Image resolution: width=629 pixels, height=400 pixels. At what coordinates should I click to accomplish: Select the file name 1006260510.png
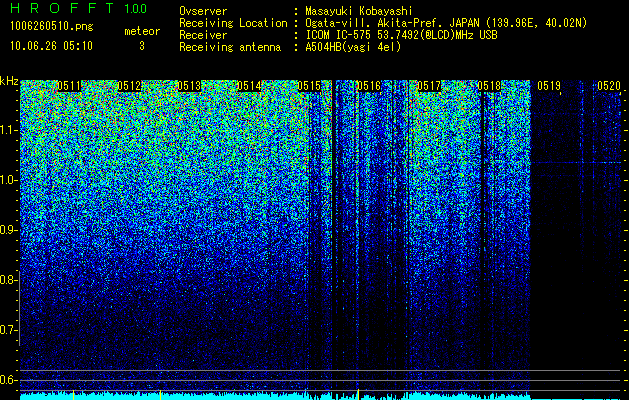[x=52, y=26]
